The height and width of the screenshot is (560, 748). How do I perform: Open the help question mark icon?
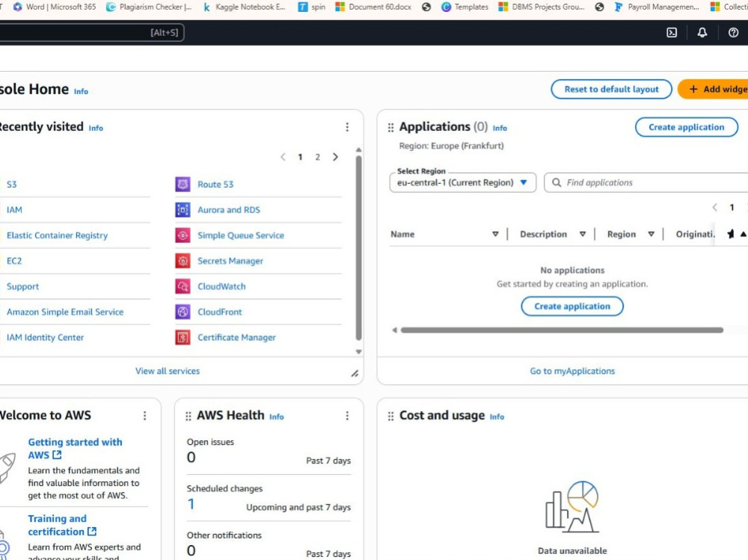pos(733,32)
